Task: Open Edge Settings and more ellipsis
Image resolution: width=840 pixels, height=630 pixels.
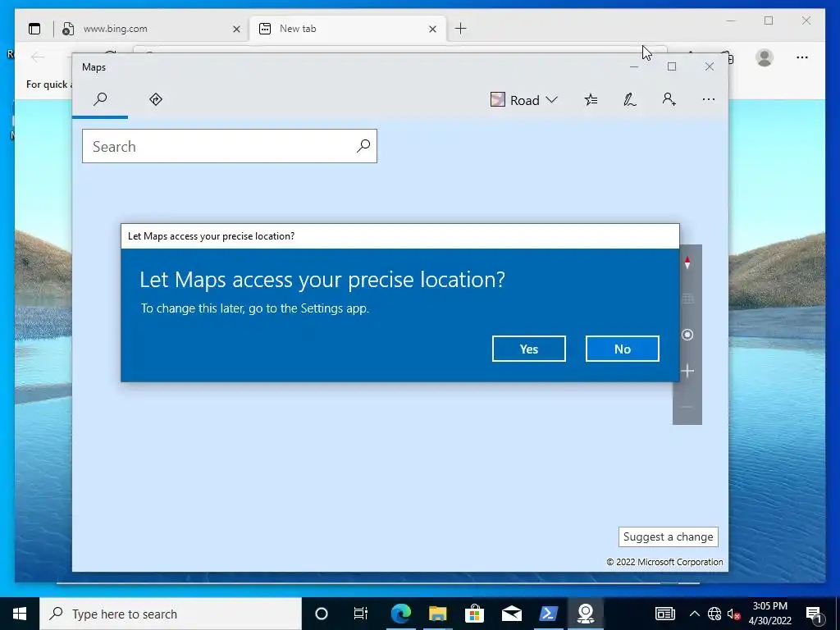Action: click(x=802, y=57)
